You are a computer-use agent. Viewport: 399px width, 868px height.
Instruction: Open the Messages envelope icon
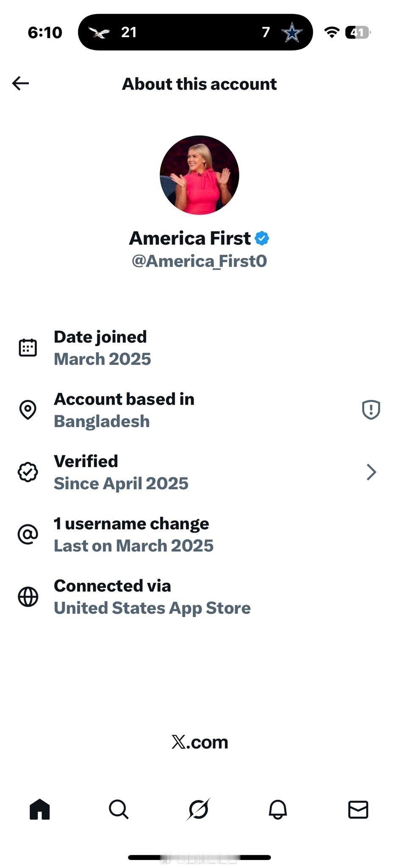[x=358, y=810]
